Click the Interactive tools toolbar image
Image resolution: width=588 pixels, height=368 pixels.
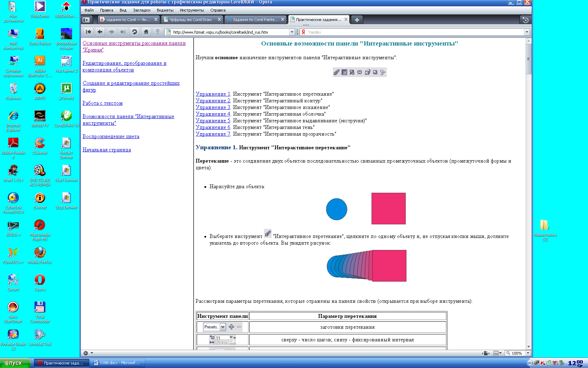pyautogui.click(x=359, y=72)
